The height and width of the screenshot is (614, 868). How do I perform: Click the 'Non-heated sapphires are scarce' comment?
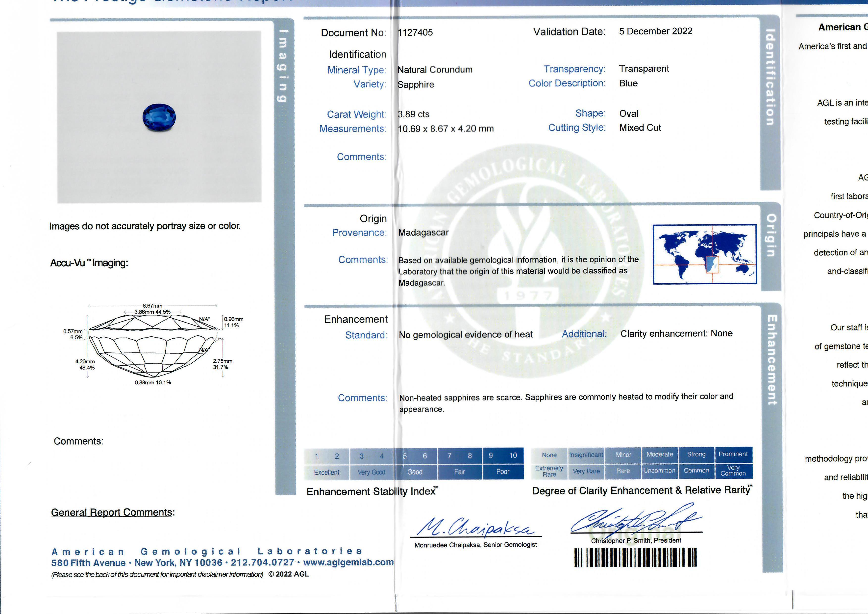coord(566,403)
